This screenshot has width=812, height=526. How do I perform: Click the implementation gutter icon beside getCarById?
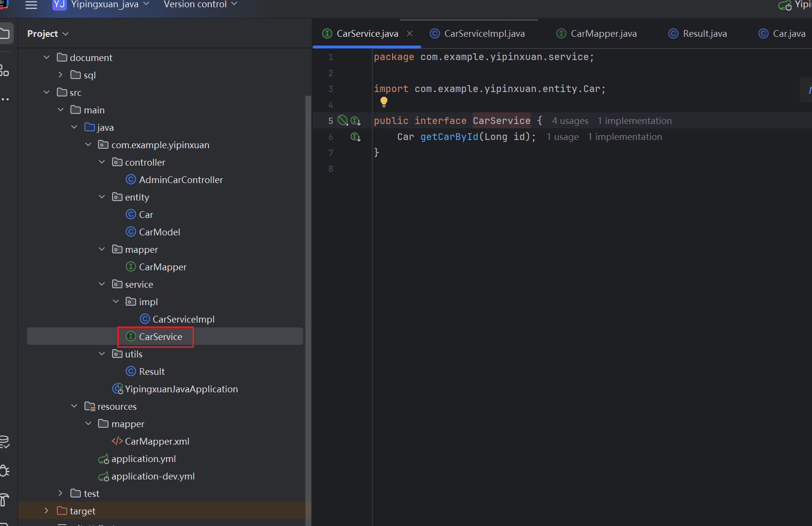pos(355,137)
